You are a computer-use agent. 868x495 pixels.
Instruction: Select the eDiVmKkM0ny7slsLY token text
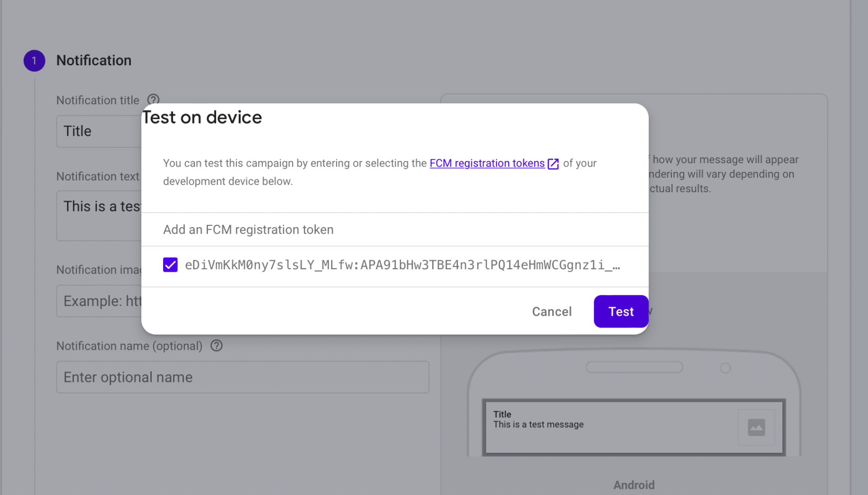coord(402,265)
